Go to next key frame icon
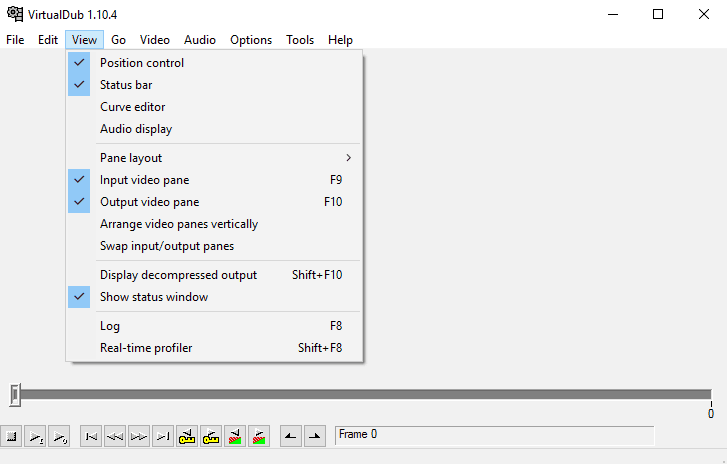The width and height of the screenshot is (727, 464). click(211, 436)
